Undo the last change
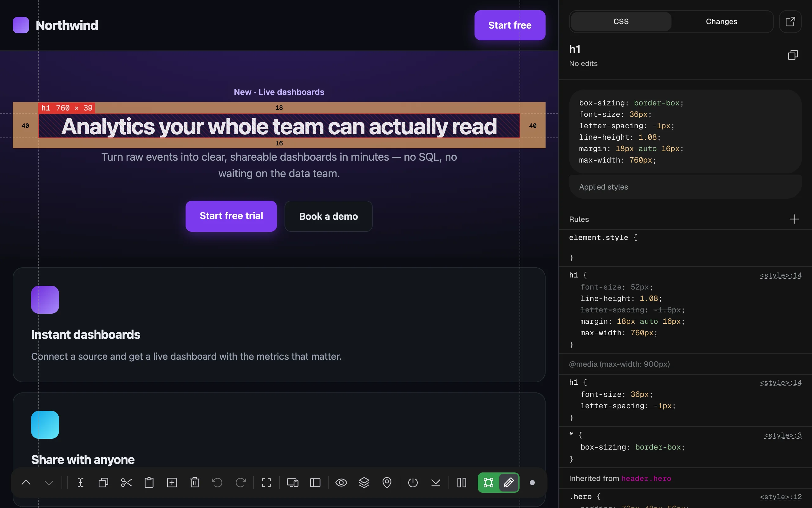Viewport: 812px width, 508px height. point(217,483)
